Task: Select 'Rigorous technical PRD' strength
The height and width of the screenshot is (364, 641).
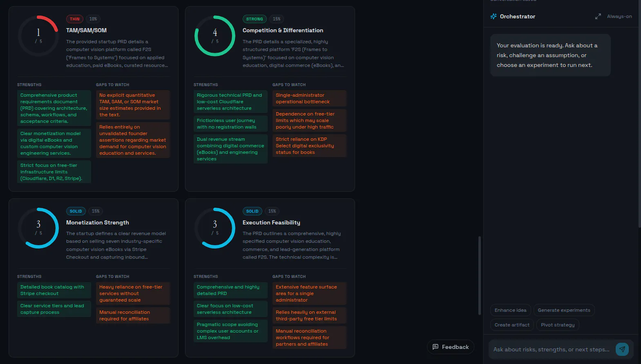Action: coord(230,102)
